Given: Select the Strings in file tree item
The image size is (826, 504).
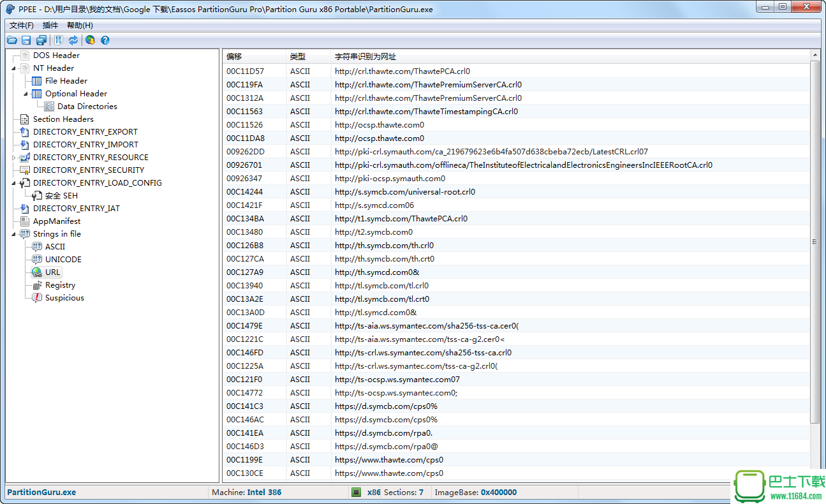Looking at the screenshot, I should [x=57, y=234].
